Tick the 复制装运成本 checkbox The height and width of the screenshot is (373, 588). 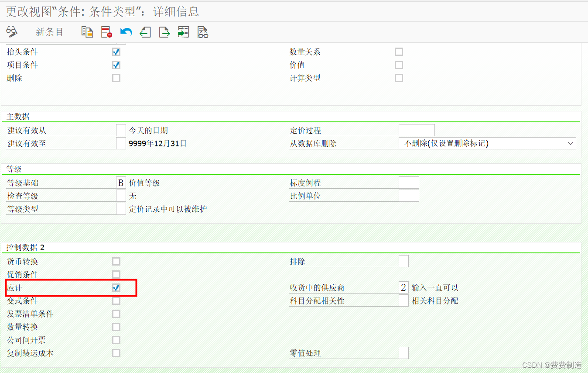(116, 353)
